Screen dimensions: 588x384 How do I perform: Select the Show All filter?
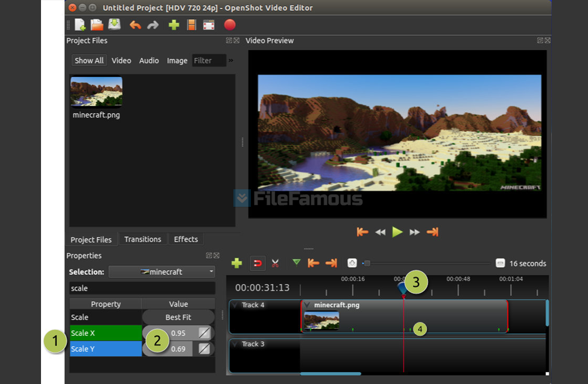(89, 60)
